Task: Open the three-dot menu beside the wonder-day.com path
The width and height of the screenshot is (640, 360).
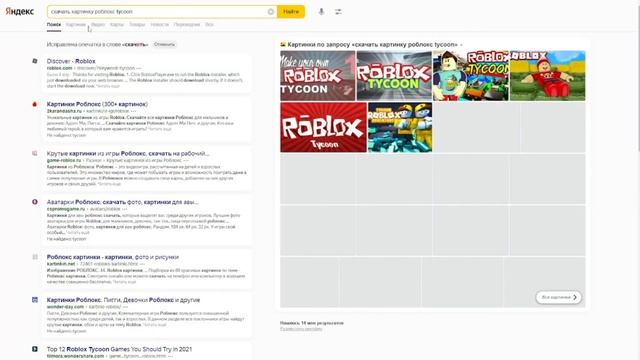Action: coord(125,307)
